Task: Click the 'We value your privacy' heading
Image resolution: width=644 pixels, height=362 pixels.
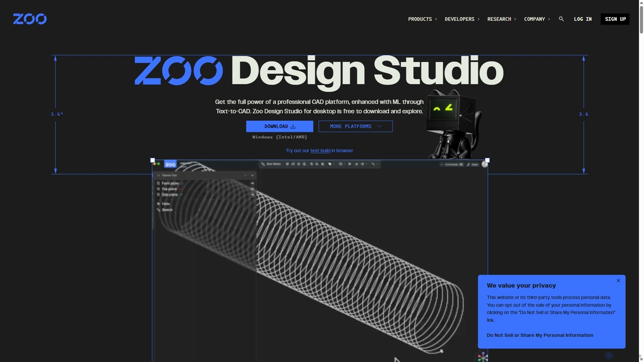Action: pos(521,286)
